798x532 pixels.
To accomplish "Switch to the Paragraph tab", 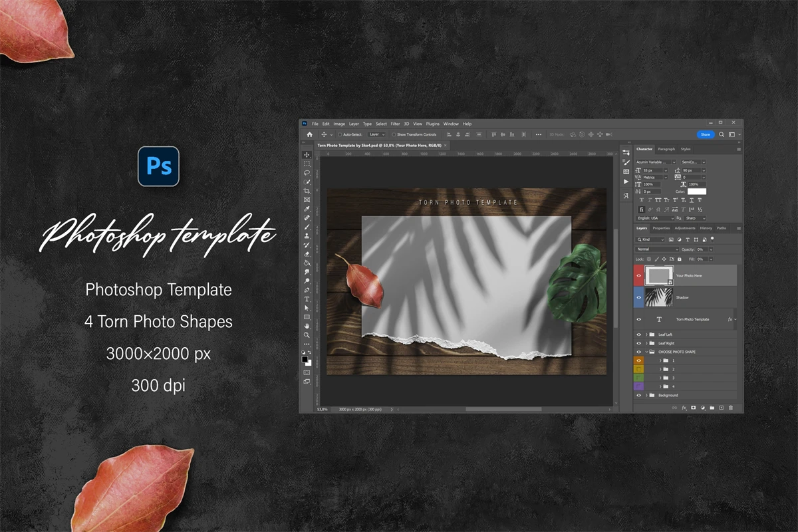I will [x=666, y=149].
